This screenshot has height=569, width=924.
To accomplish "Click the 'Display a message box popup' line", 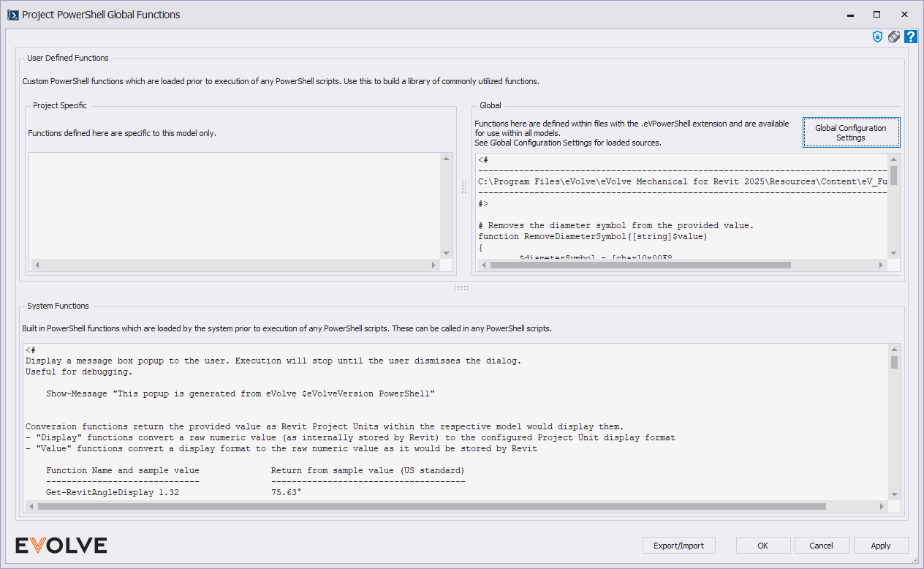I will (273, 361).
